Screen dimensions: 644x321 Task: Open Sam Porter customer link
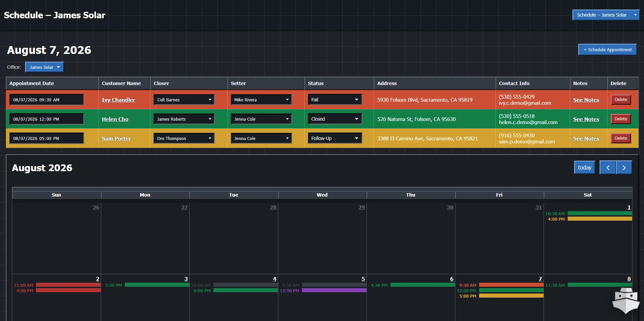(116, 138)
